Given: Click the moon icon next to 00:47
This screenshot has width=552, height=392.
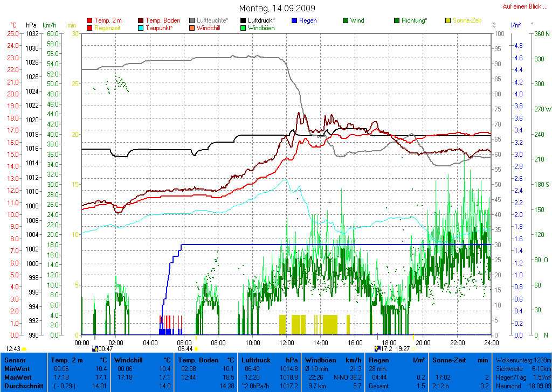Looking at the screenshot, I should point(95,349).
